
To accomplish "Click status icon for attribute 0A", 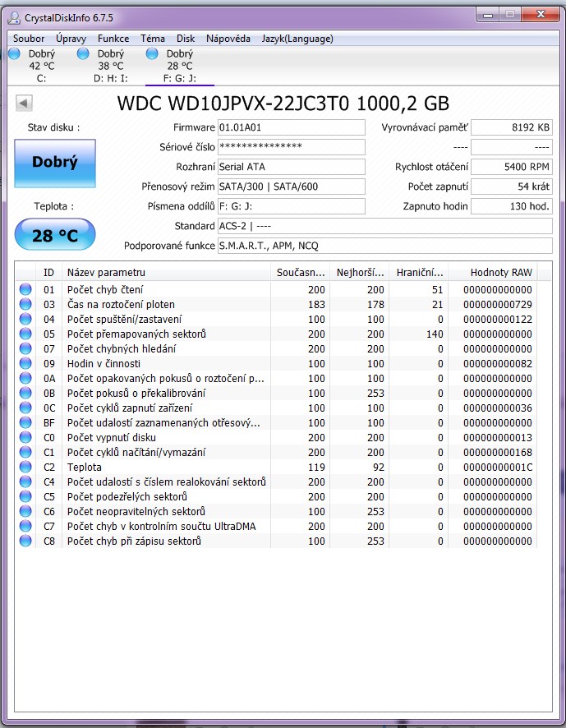I will (25, 379).
